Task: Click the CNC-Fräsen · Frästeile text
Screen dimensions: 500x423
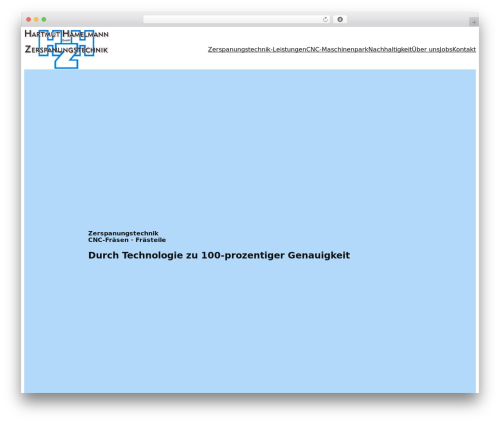Action: pos(127,240)
